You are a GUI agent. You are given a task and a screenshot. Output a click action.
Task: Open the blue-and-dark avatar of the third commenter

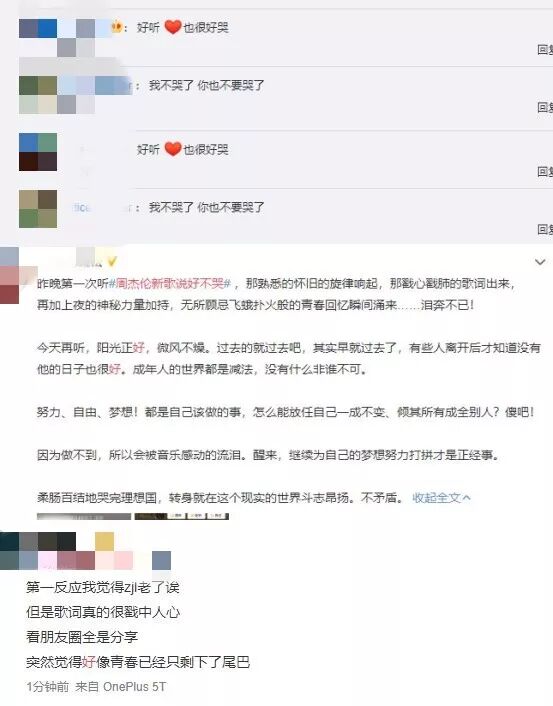pos(38,152)
